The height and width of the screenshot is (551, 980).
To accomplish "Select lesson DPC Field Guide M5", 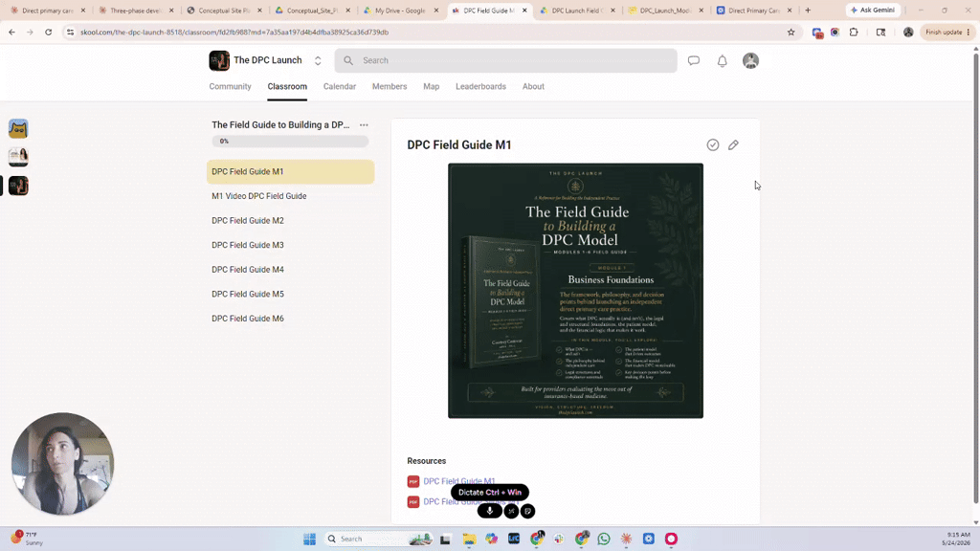I will [x=291, y=294].
